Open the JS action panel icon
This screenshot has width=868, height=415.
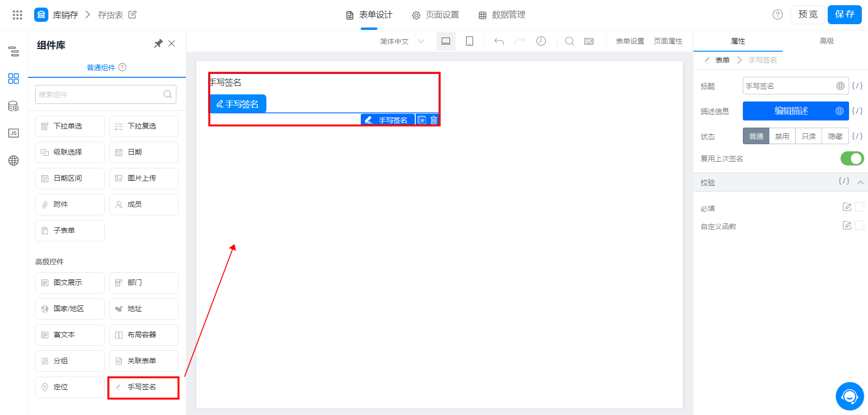(14, 133)
